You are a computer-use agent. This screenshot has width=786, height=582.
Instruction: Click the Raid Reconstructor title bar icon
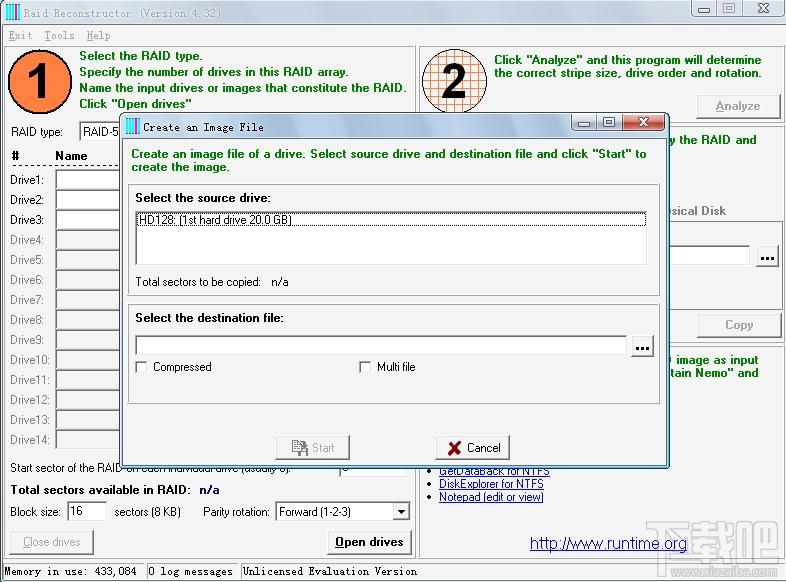coord(12,12)
